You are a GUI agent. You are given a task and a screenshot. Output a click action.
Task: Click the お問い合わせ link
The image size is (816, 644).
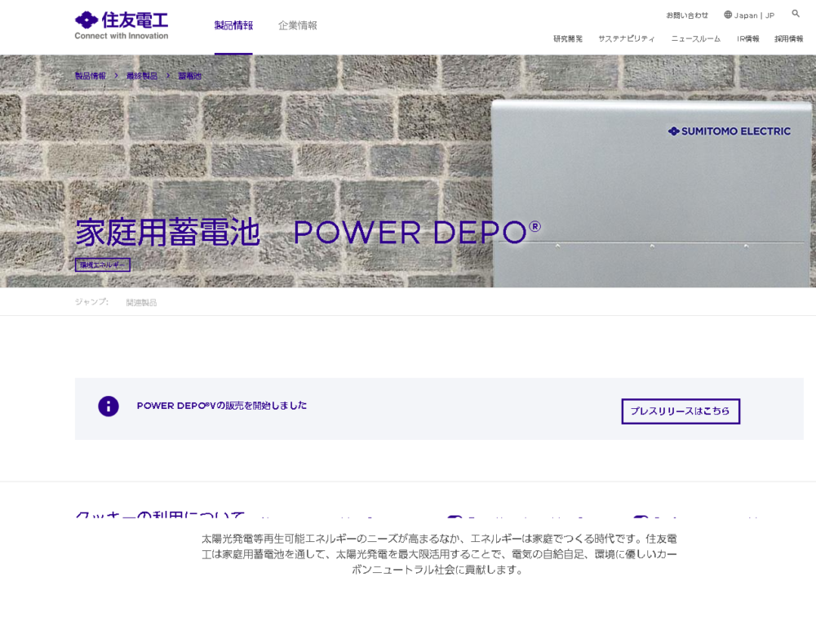point(687,15)
